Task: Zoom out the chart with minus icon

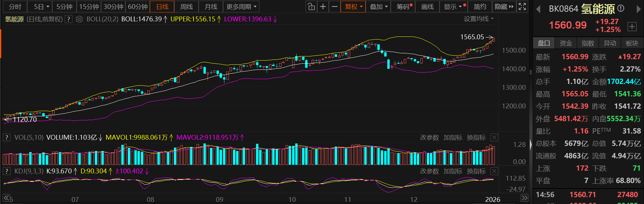Action: pos(334,7)
